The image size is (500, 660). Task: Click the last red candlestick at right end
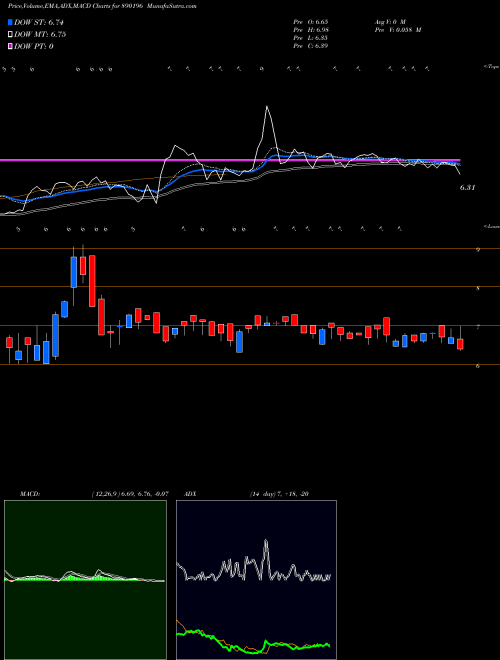(x=460, y=344)
